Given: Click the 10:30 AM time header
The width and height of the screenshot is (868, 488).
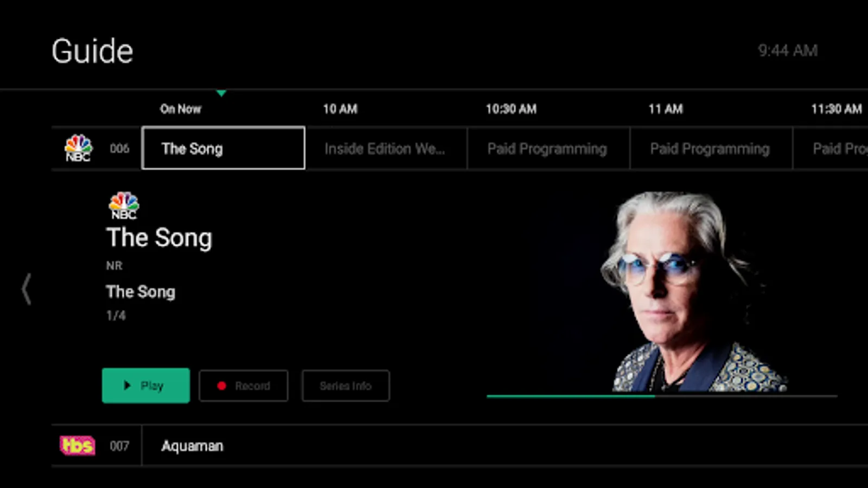Looking at the screenshot, I should coord(511,109).
